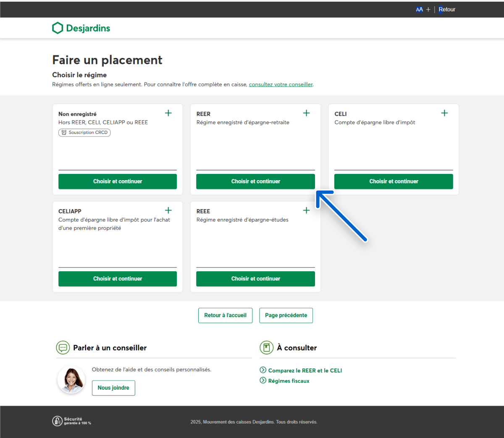Expand the REER plus icon
This screenshot has height=438, width=504.
[307, 113]
